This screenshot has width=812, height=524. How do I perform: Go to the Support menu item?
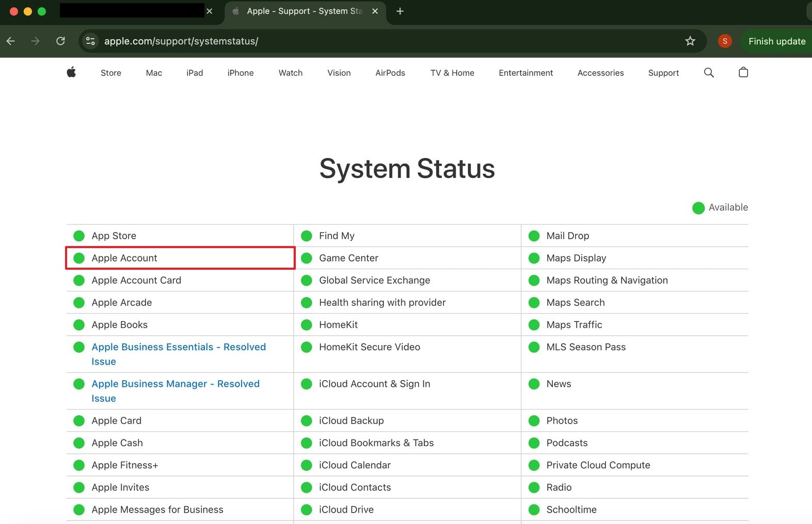click(663, 73)
